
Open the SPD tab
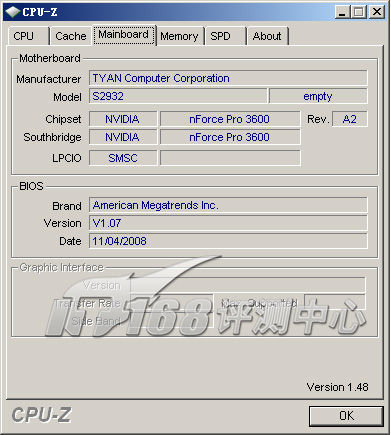tap(225, 36)
